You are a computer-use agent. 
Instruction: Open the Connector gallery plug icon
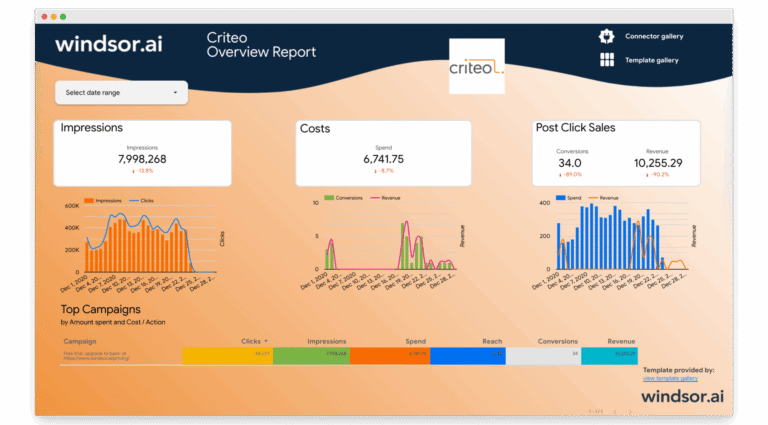click(606, 36)
